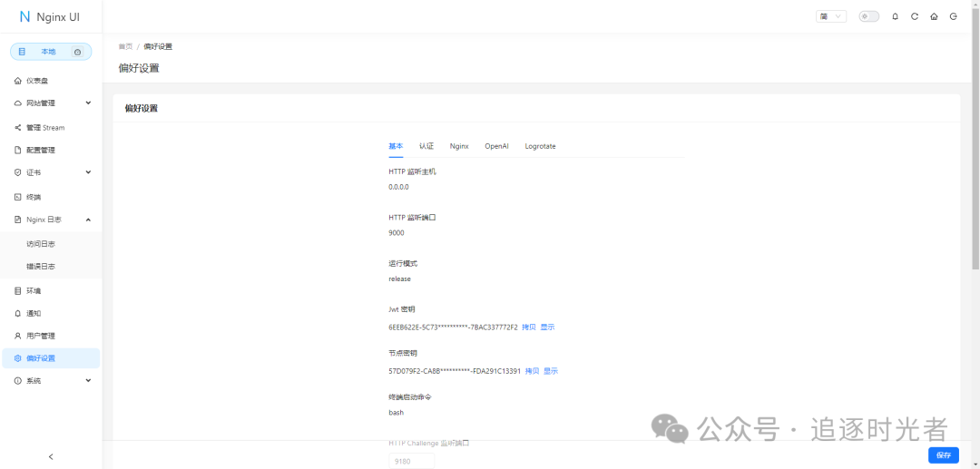Click the 0.0.0.0 listen host value
Viewport: 980px width, 469px height.
pos(398,187)
